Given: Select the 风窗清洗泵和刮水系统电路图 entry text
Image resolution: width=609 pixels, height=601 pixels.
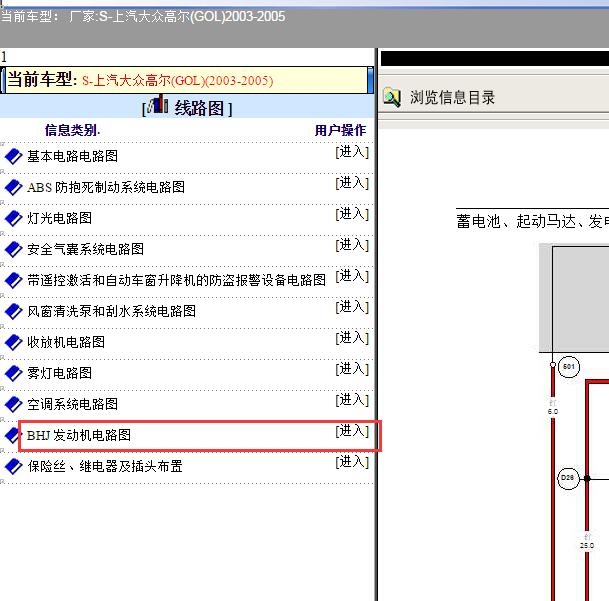Looking at the screenshot, I should coord(111,311).
